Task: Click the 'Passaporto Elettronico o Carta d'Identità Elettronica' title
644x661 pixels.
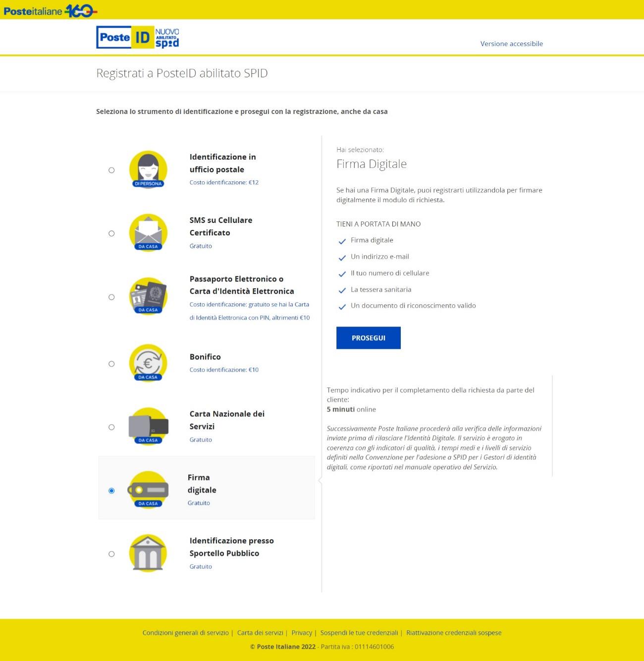Action: pos(242,285)
